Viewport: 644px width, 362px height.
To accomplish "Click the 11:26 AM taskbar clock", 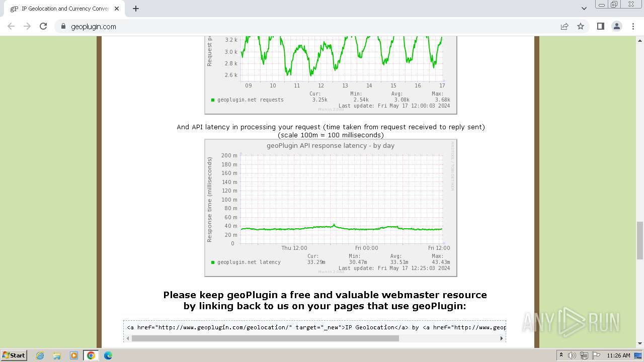I will tap(618, 355).
